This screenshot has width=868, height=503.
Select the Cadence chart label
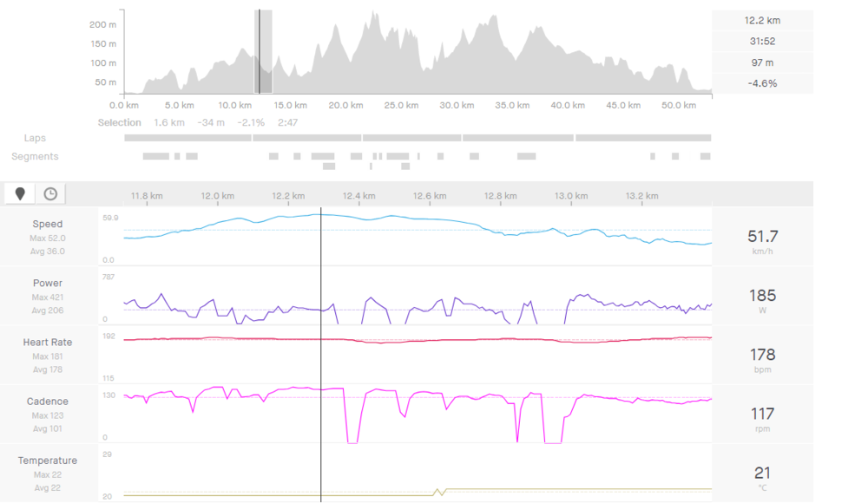click(x=48, y=402)
